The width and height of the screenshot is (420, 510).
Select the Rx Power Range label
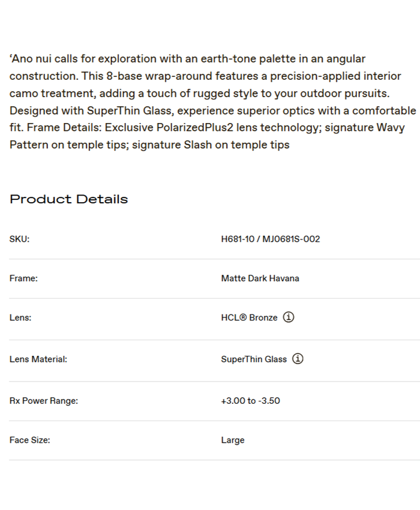tap(44, 400)
